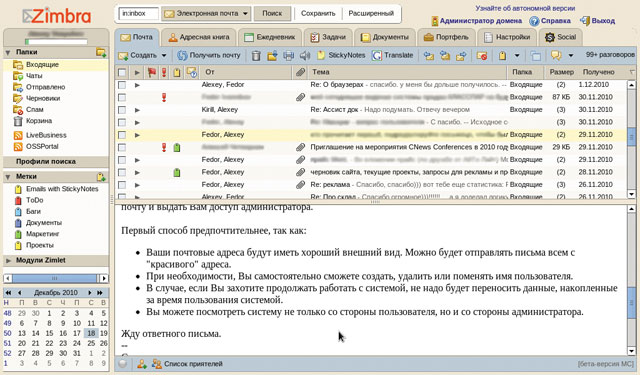Move selected mail using folder-arrow icon

pos(272,55)
